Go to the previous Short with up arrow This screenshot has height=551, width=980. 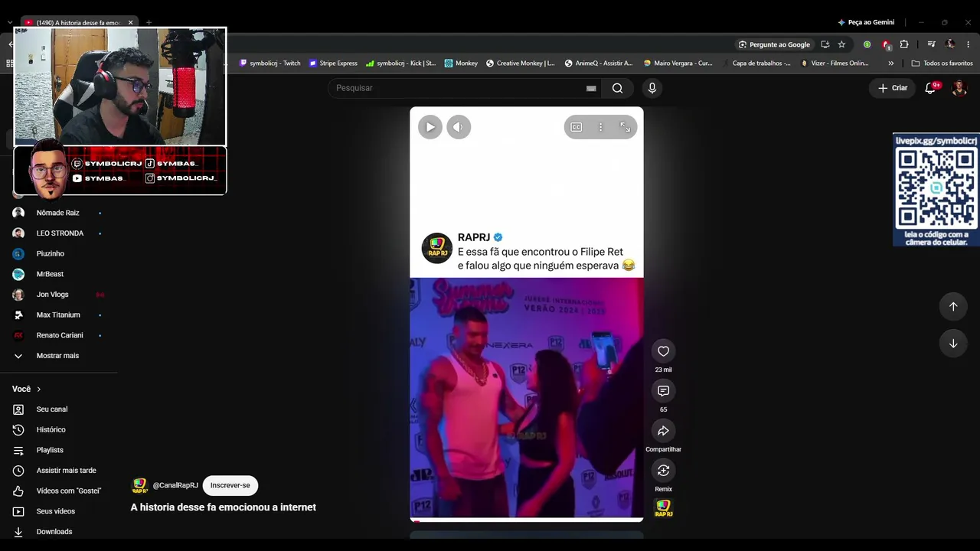click(953, 307)
